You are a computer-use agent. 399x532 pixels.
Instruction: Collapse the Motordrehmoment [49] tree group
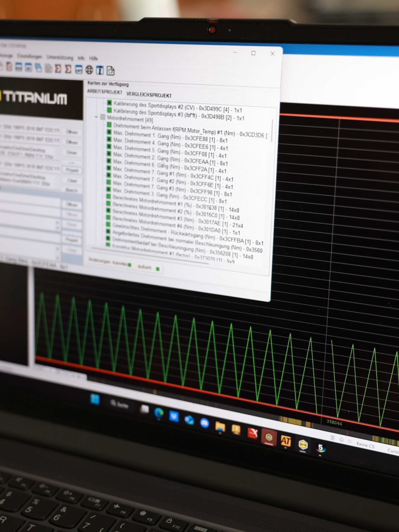(96, 117)
